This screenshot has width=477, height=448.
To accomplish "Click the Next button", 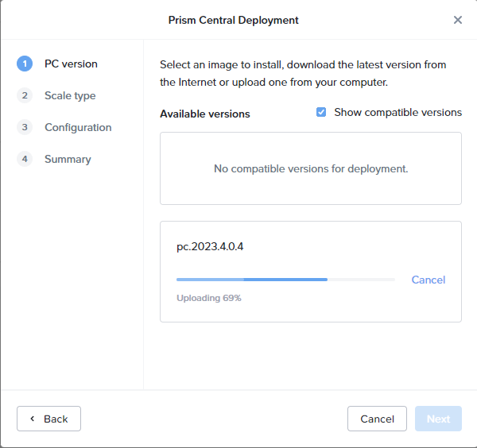I will (x=438, y=419).
